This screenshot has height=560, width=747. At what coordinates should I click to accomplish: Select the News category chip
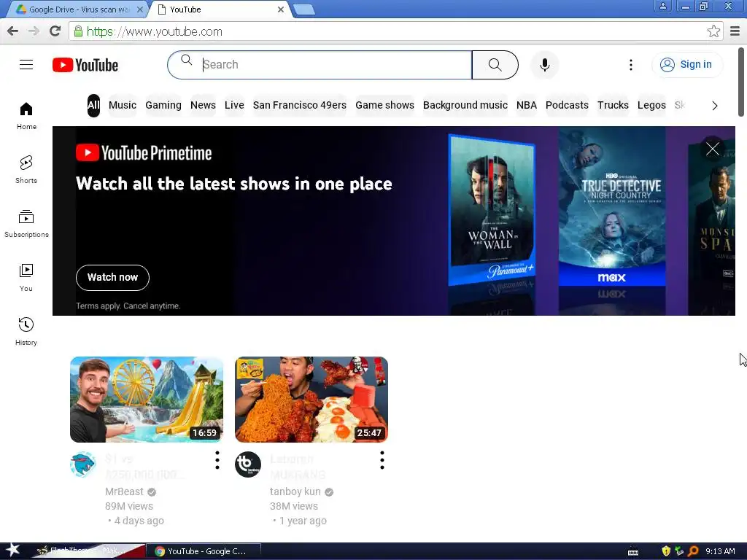click(203, 105)
